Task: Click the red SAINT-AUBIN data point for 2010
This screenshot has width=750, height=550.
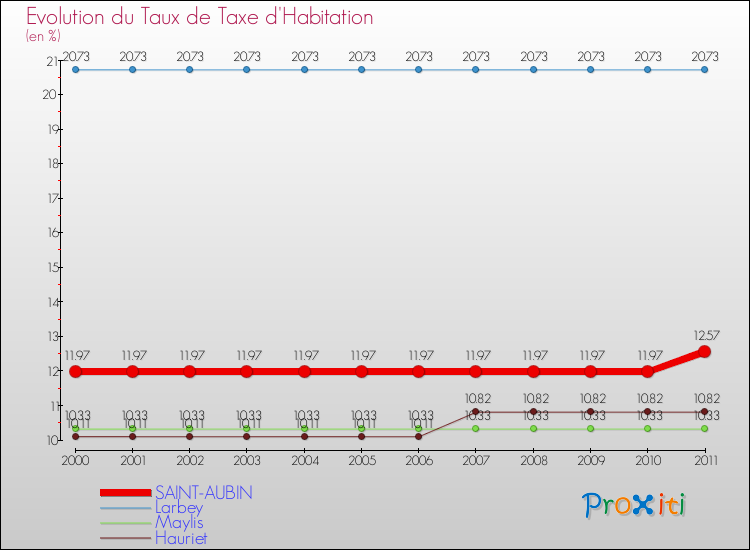Action: (x=647, y=371)
